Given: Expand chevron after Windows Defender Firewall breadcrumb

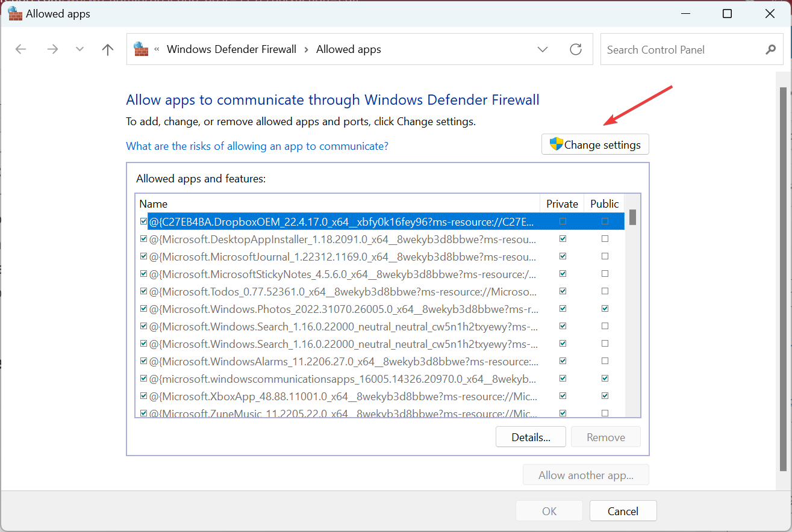Looking at the screenshot, I should pyautogui.click(x=307, y=49).
